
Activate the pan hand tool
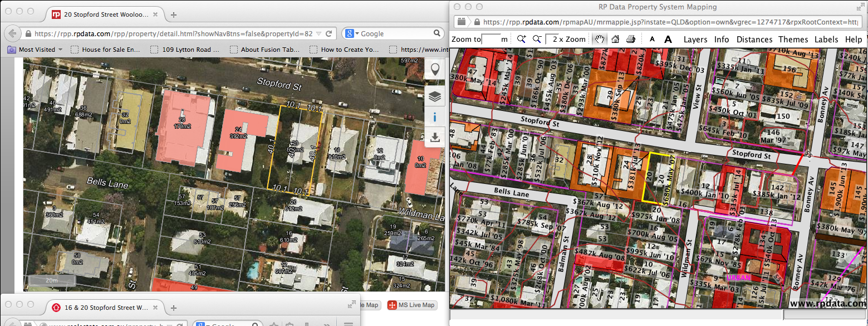coord(600,39)
